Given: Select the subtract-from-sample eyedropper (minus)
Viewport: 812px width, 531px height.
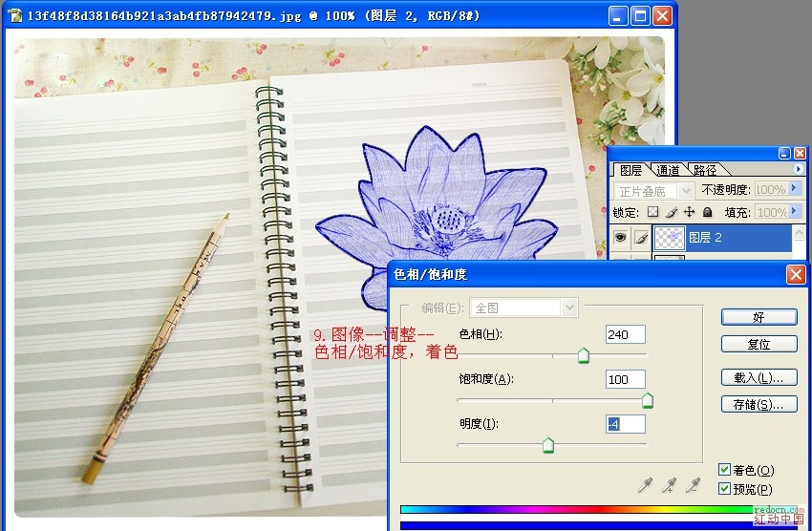Looking at the screenshot, I should pyautogui.click(x=693, y=485).
